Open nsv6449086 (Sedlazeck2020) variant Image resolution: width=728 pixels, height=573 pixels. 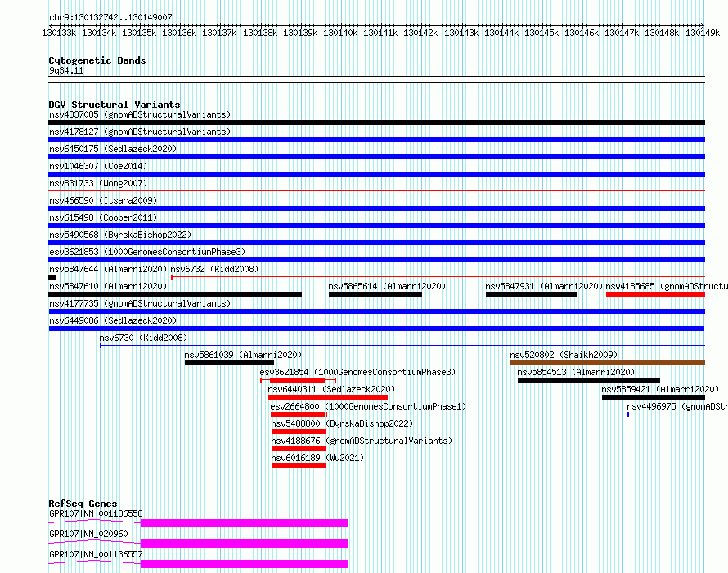(113, 320)
